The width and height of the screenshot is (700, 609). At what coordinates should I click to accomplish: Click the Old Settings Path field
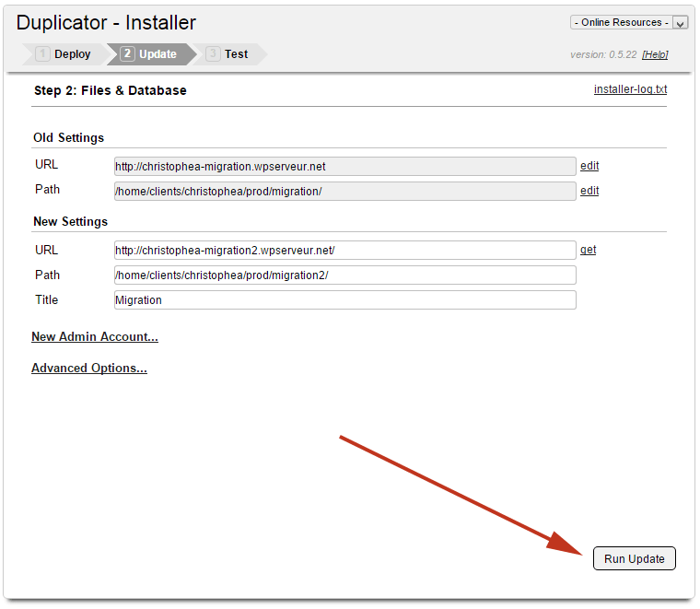tap(344, 191)
